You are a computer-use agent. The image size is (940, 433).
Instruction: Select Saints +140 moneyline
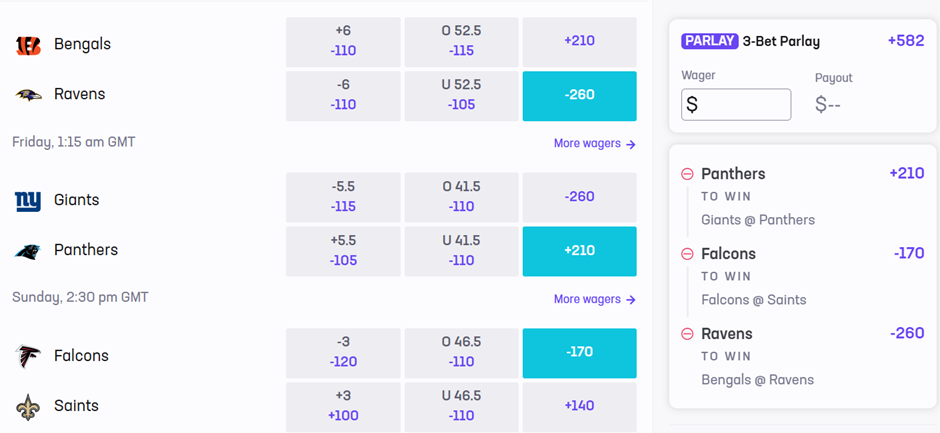click(x=579, y=406)
